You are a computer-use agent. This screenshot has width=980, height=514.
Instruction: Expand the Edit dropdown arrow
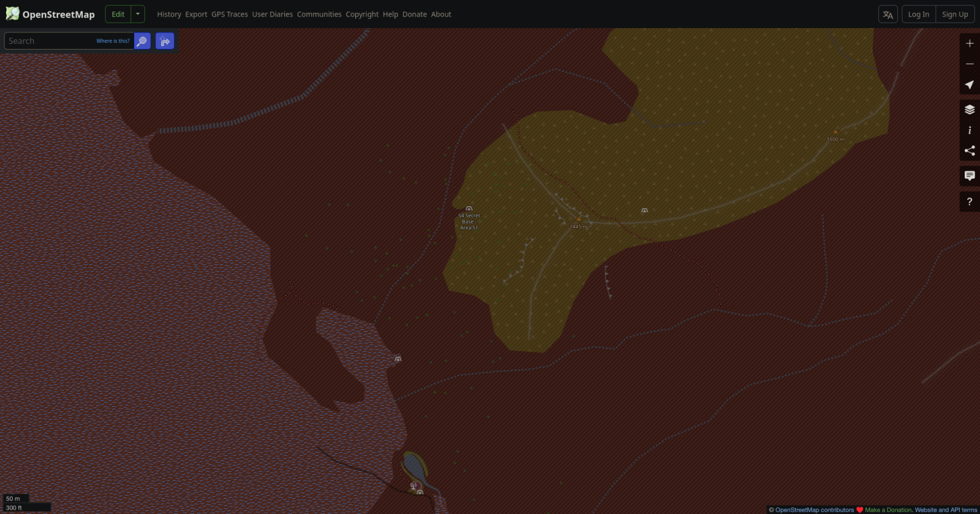click(138, 14)
